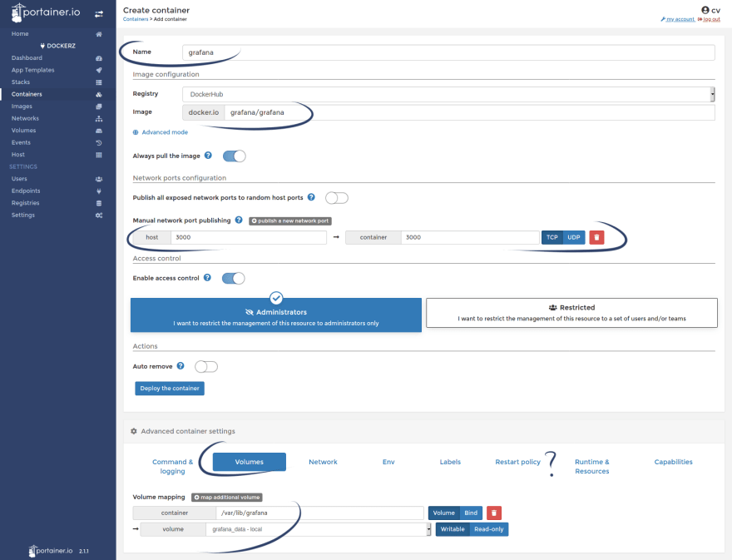732x560 pixels.
Task: Set volume to Writable
Action: click(453, 529)
